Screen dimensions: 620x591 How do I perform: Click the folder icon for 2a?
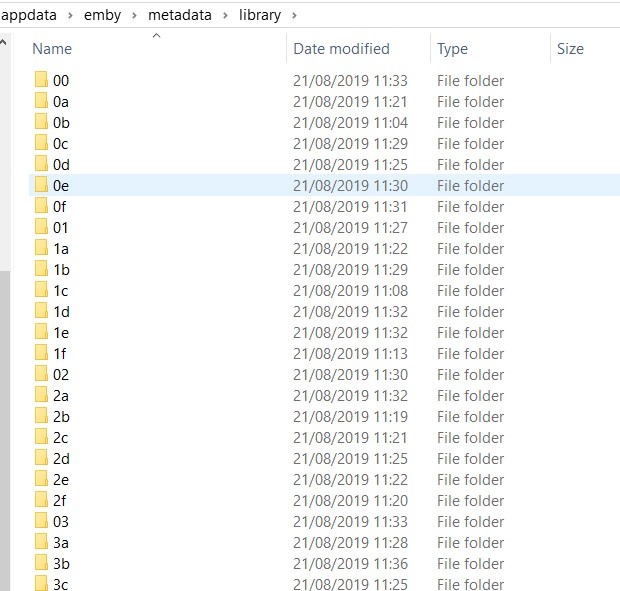pyautogui.click(x=41, y=394)
